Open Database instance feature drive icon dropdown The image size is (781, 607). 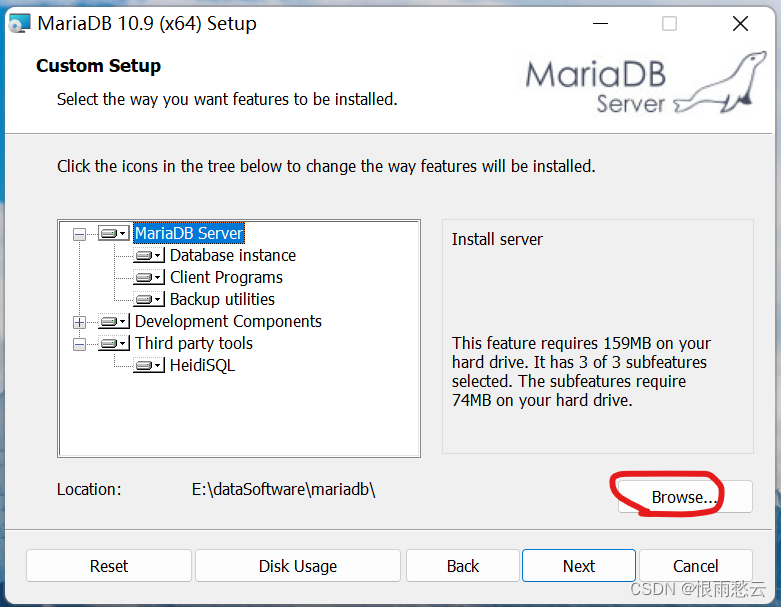point(149,255)
